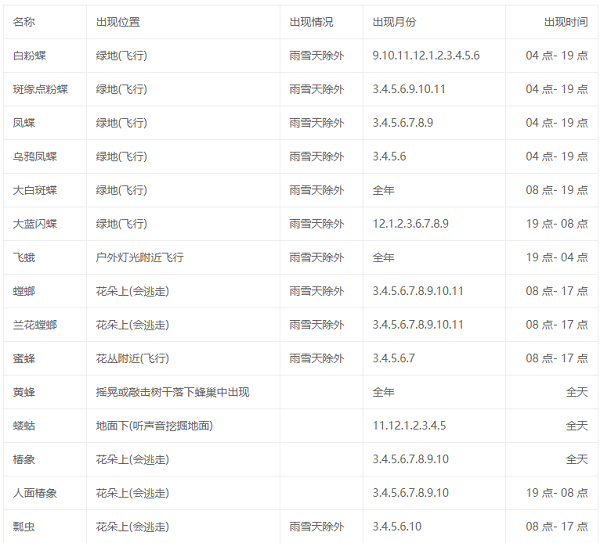Click the 出现情况 column header

click(x=311, y=22)
